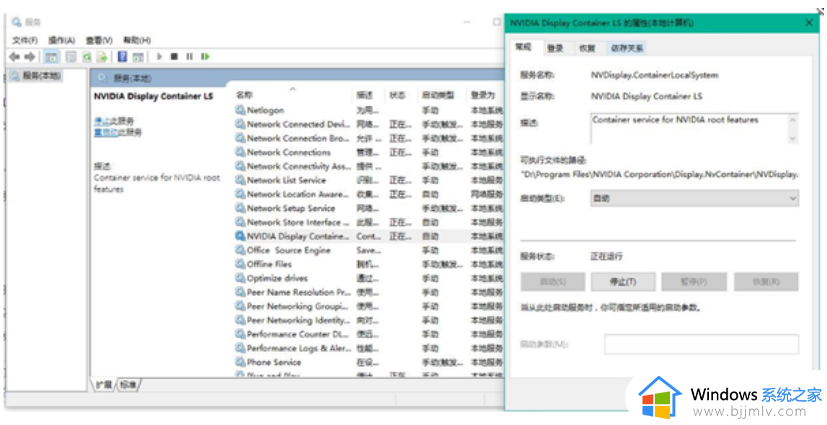Switch to the 扩展 tab below the service list
827x425 pixels.
click(x=104, y=385)
